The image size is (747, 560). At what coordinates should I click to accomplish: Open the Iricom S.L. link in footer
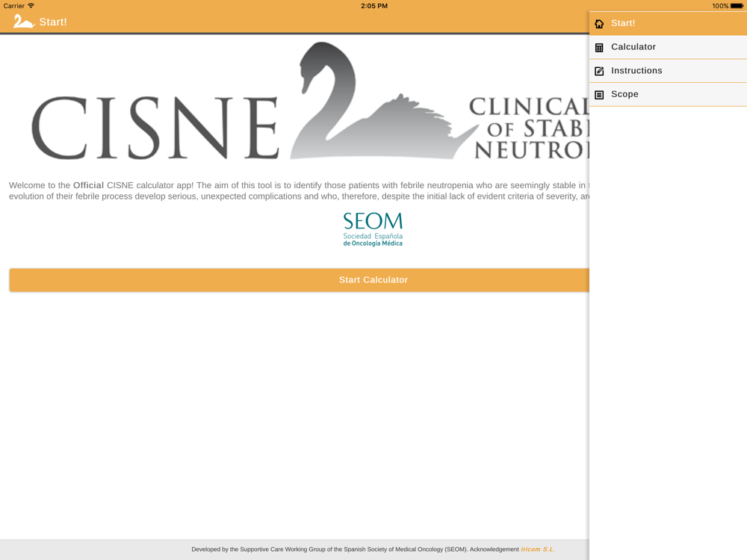pos(538,549)
